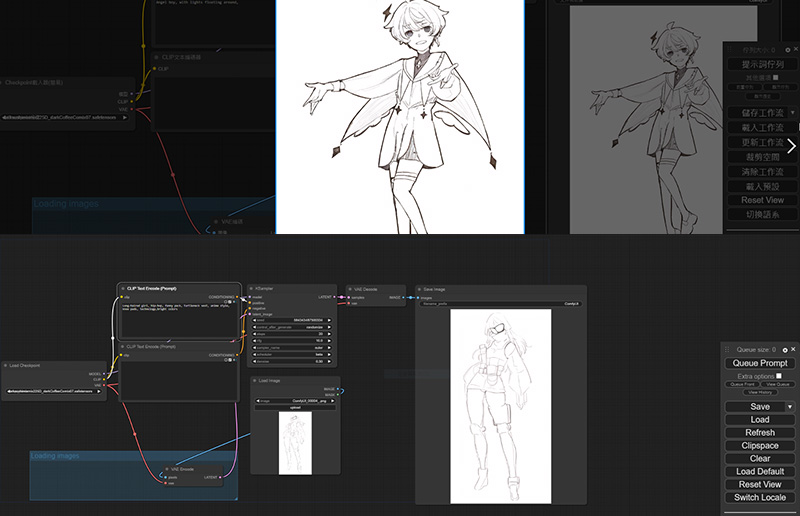Open the Clipspace button
The height and width of the screenshot is (516, 800).
(760, 446)
